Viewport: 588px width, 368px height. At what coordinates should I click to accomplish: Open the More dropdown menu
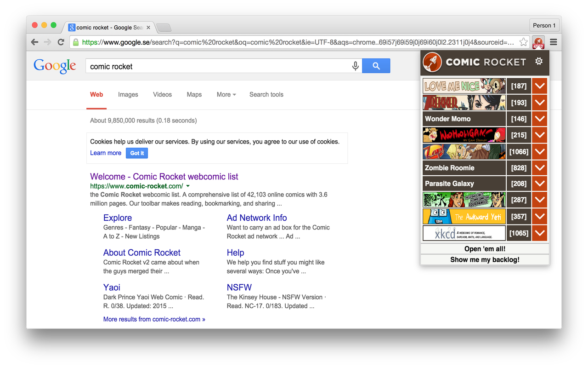[x=226, y=94]
